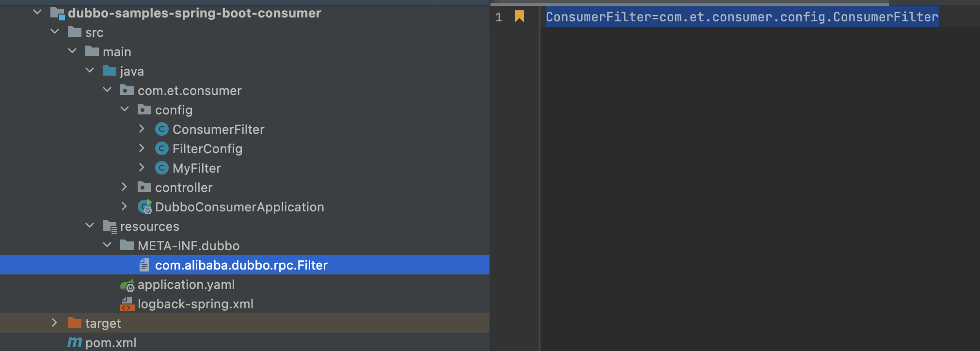Image resolution: width=980 pixels, height=351 pixels.
Task: Click the bookmark icon in the gutter
Action: click(x=519, y=17)
